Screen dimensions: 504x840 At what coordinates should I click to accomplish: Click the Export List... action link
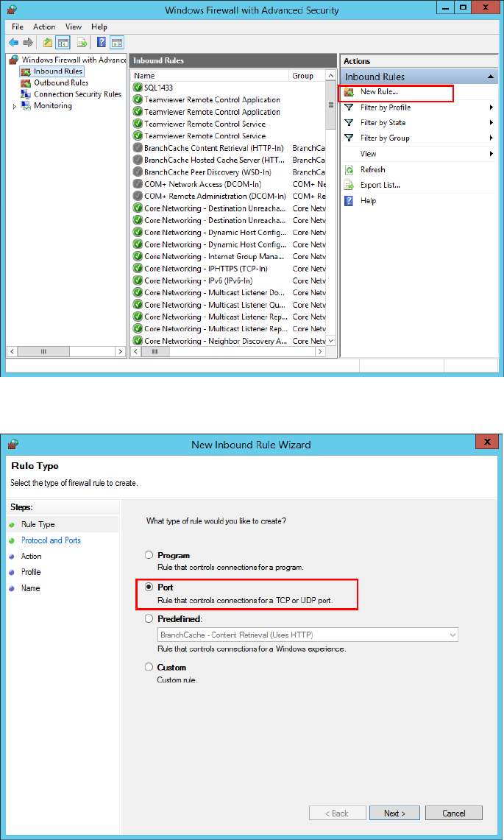tap(380, 186)
